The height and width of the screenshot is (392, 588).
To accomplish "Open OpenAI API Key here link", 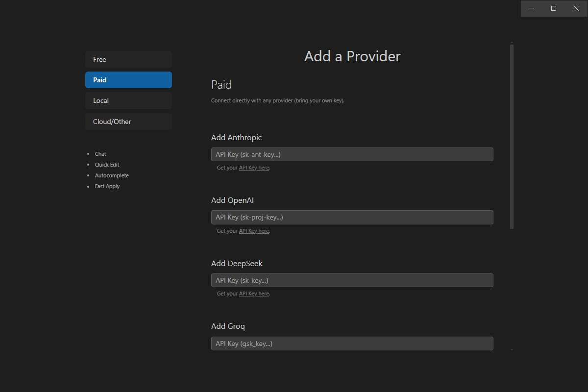I will click(x=254, y=231).
